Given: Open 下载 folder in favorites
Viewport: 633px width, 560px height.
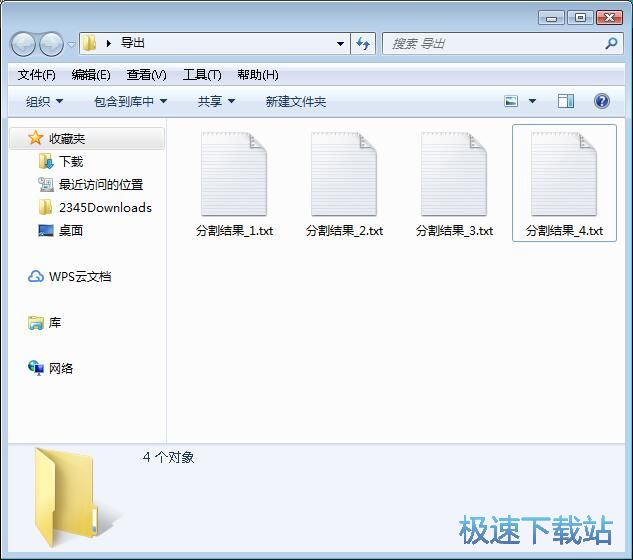Looking at the screenshot, I should (71, 161).
